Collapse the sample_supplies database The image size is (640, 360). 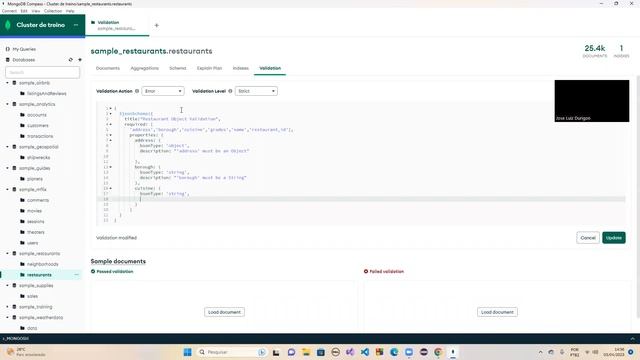[7, 285]
